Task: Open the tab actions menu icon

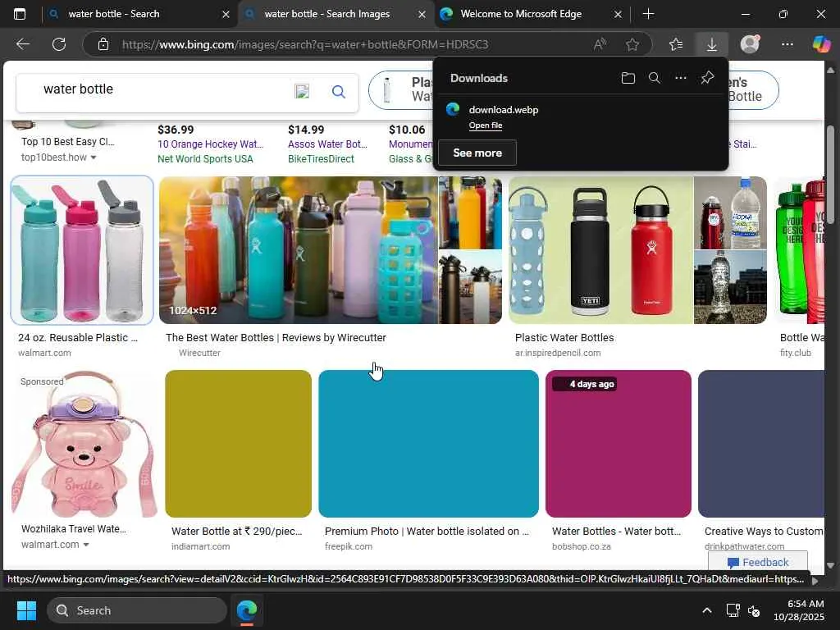Action: tap(20, 14)
